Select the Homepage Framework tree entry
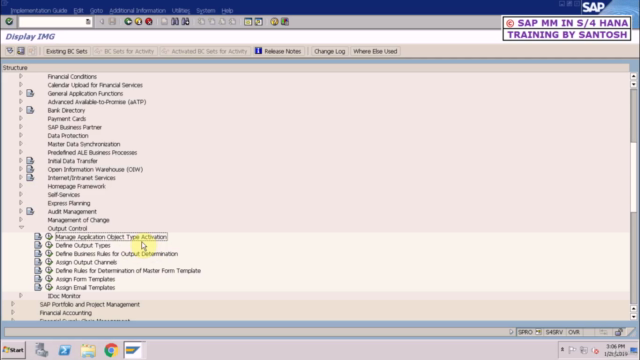Screen dimensions: 640x360 tap(76, 186)
